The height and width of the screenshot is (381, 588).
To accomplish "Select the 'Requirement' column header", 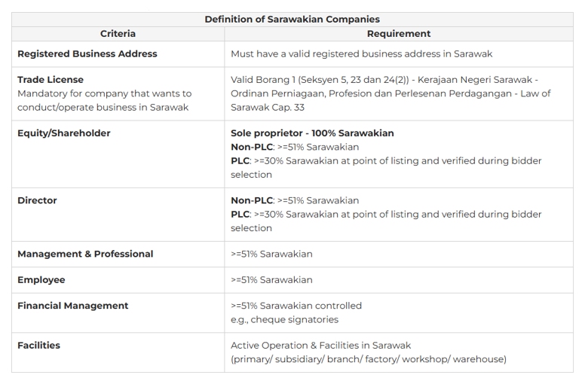I will (398, 34).
